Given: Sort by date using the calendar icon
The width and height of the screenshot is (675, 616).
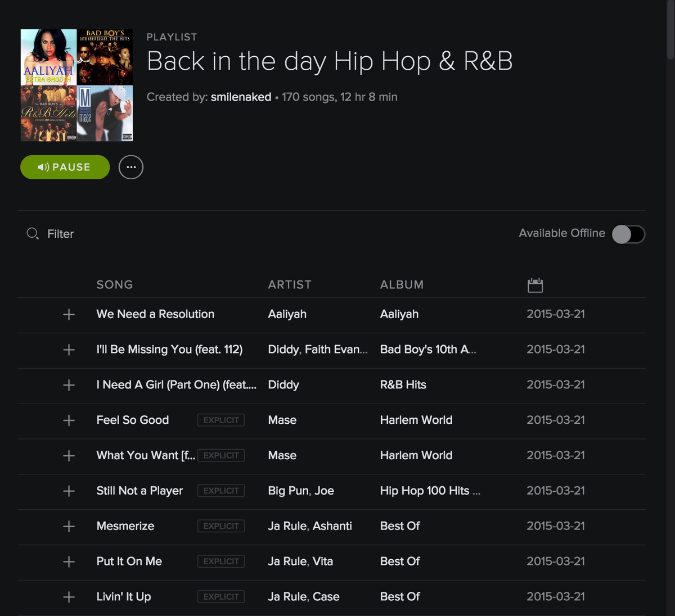Looking at the screenshot, I should point(535,285).
